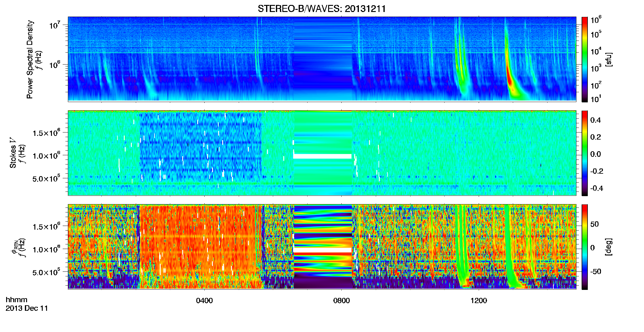Click the 1.5×10^6 tick in Stokes V panel
The width and height of the screenshot is (644, 332).
(46, 133)
